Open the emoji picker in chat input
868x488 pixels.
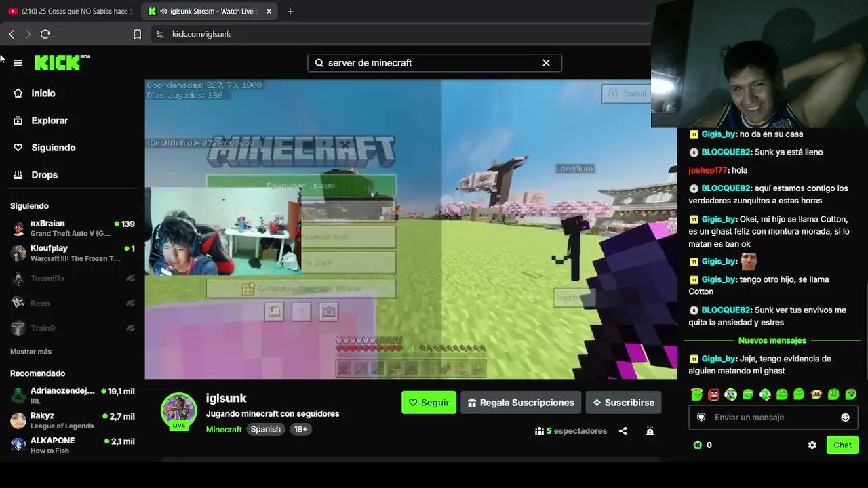tap(845, 418)
